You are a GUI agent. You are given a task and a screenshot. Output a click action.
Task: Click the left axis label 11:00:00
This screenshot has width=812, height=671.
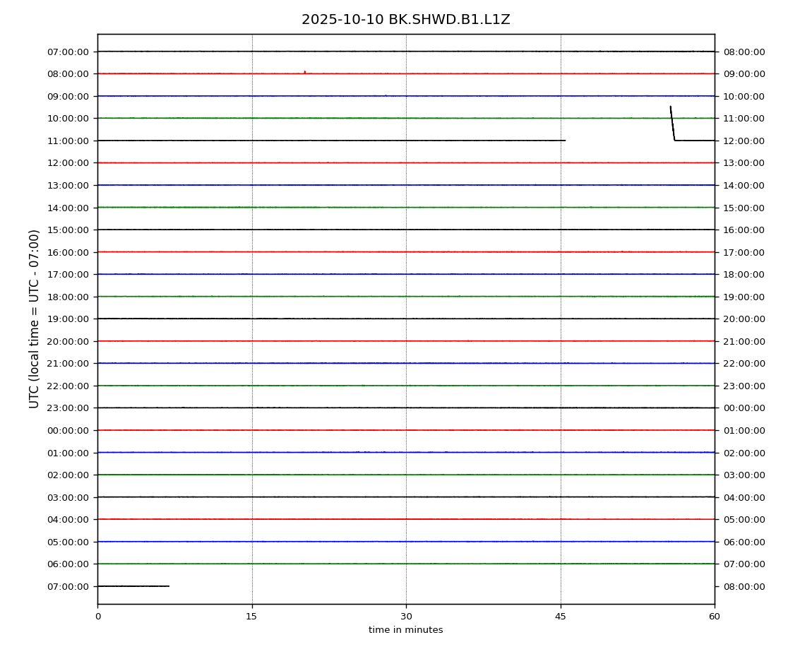[x=68, y=141]
